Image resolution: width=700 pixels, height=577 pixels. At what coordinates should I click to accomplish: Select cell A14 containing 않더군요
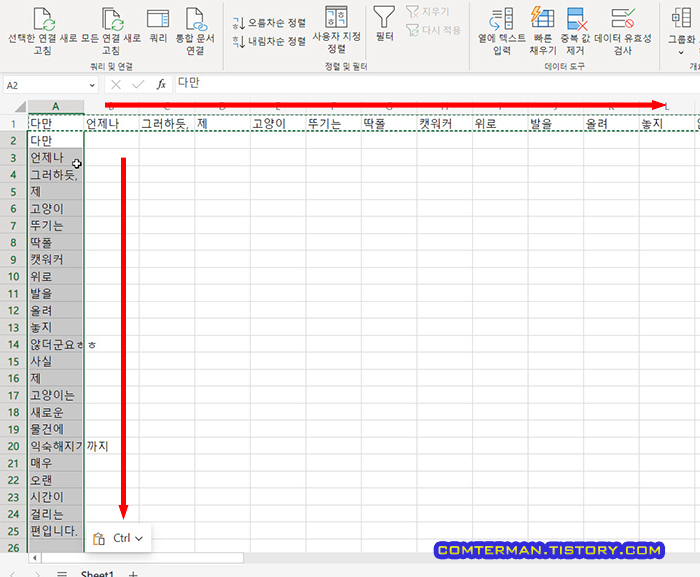tap(56, 344)
